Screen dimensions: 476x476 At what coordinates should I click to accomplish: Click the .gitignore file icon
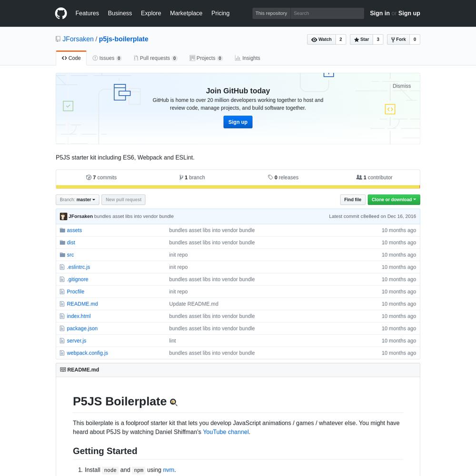point(62,279)
